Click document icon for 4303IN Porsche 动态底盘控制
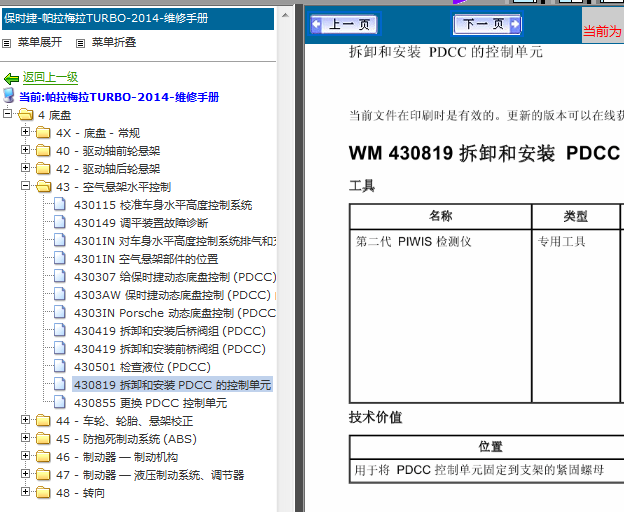Screen dimensions: 624x512 pyautogui.click(x=60, y=312)
